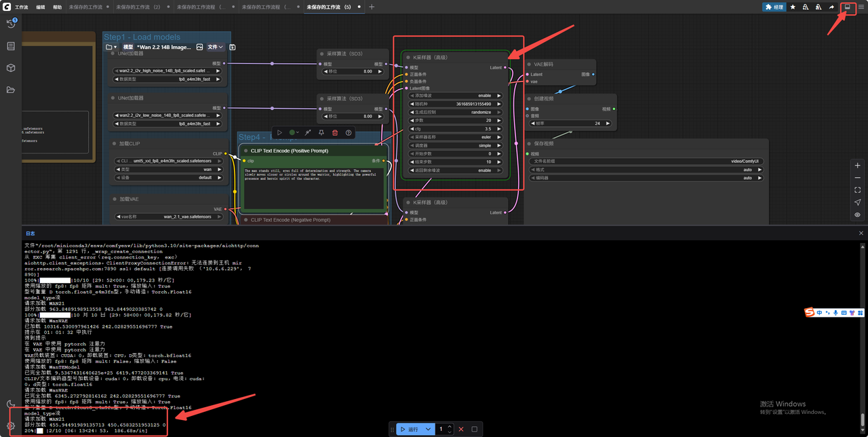Add a new workflow tab
The width and height of the screenshot is (868, 437).
[x=372, y=7]
